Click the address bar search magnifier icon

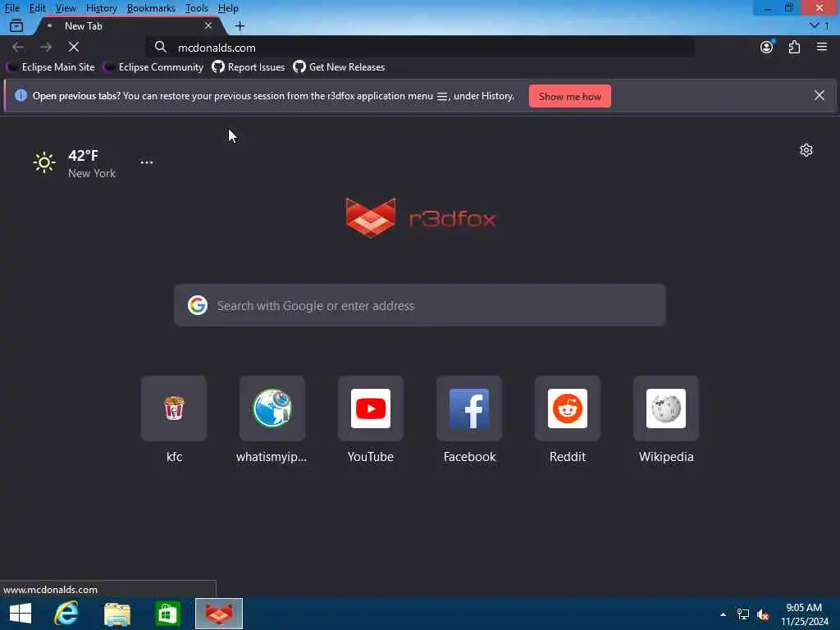point(161,47)
